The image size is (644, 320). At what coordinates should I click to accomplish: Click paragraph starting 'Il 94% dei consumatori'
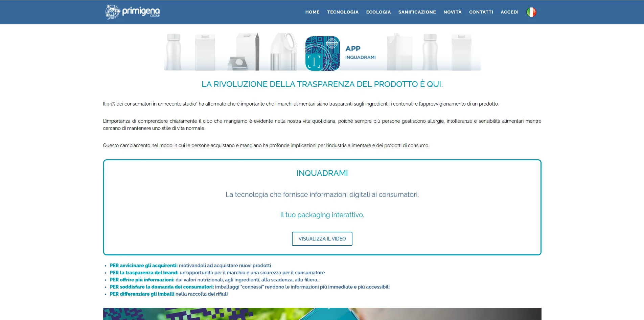pos(301,104)
